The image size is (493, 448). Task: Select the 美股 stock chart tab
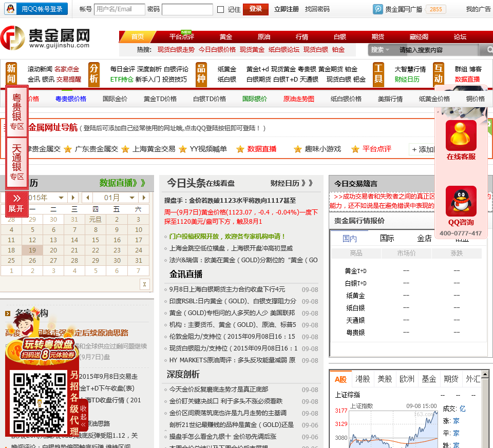click(385, 379)
